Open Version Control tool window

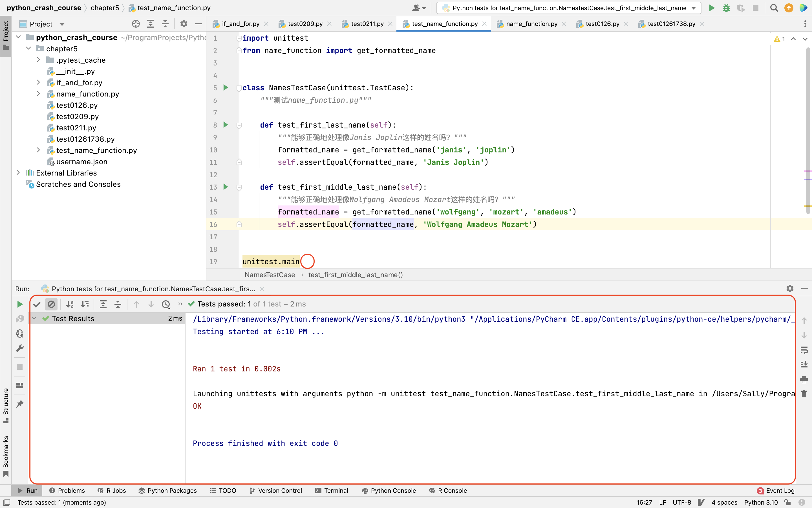coord(275,491)
